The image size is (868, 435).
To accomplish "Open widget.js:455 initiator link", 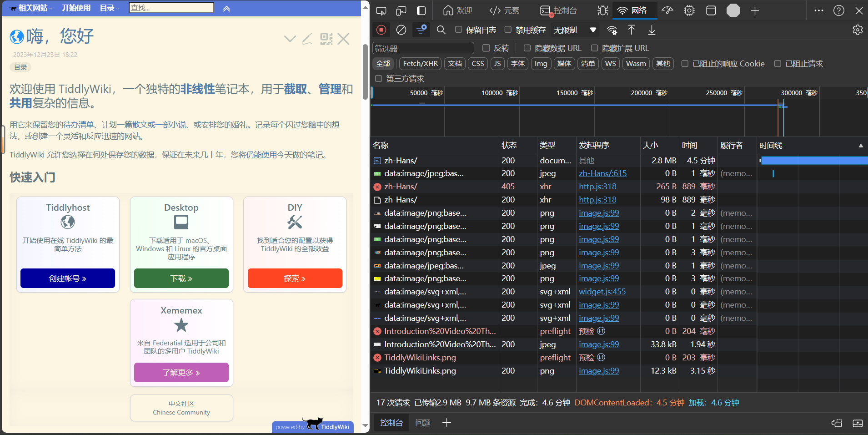I will pos(602,292).
